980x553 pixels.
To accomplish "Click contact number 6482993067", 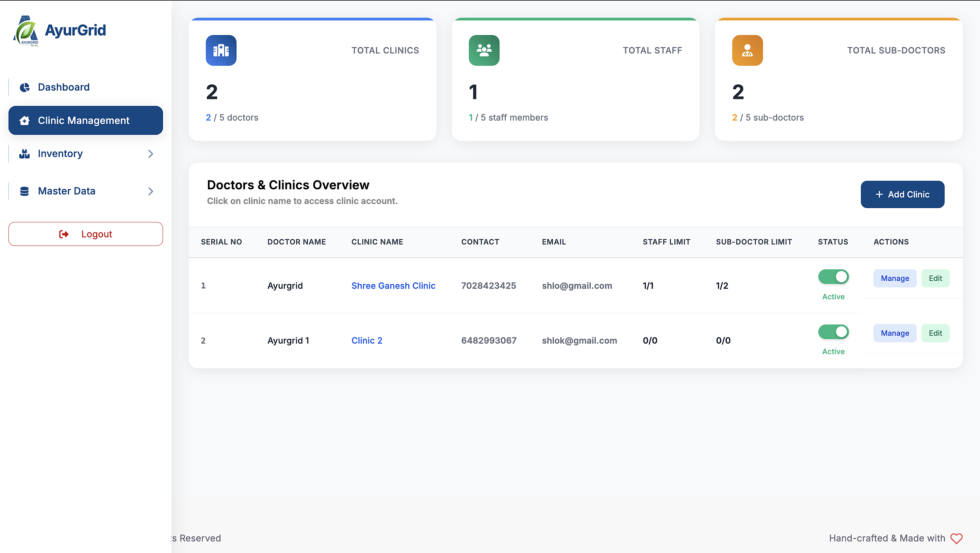I will point(489,341).
